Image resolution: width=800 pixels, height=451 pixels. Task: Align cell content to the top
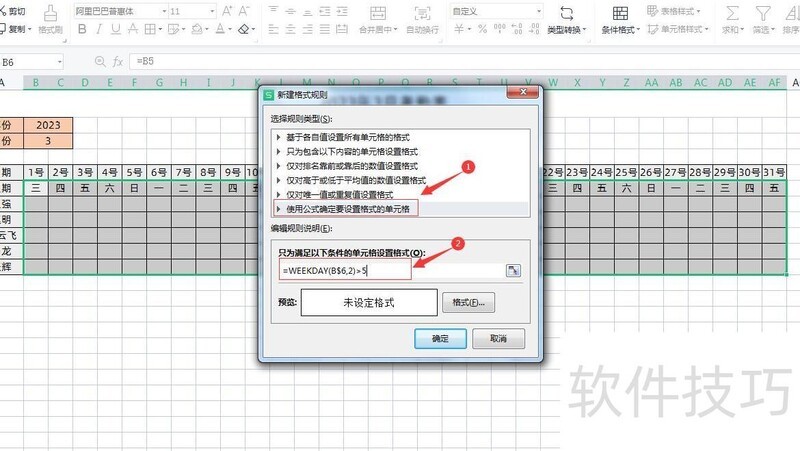[273, 11]
